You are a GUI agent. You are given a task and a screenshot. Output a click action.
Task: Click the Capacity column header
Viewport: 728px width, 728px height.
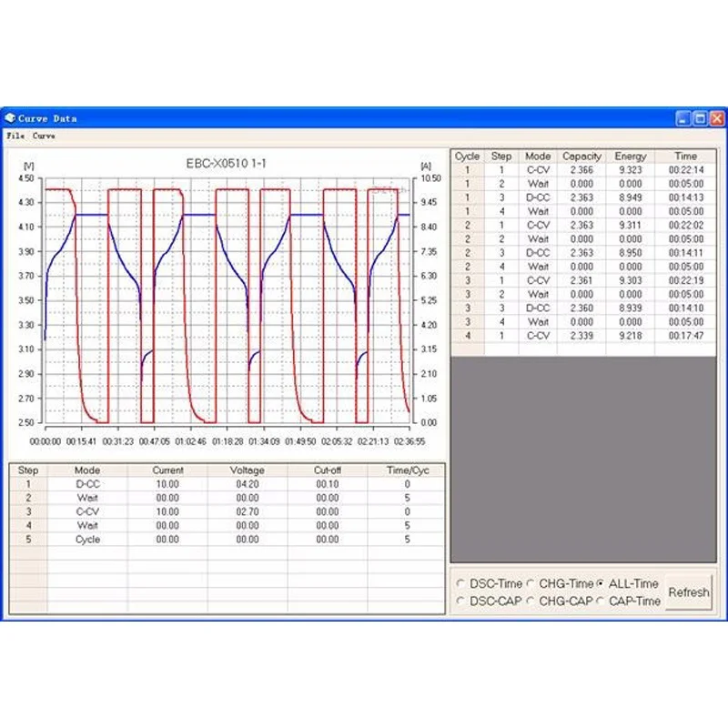point(581,157)
